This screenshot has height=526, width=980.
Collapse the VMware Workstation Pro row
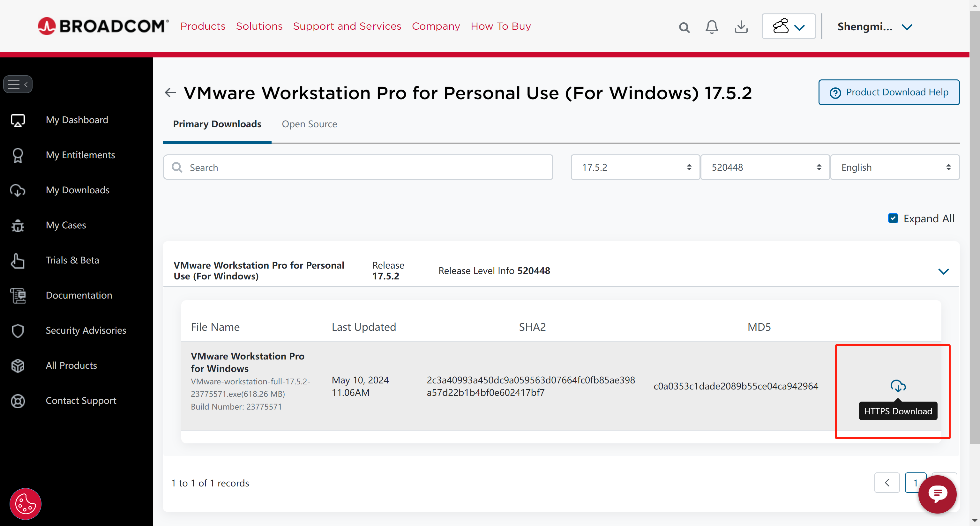[944, 271]
